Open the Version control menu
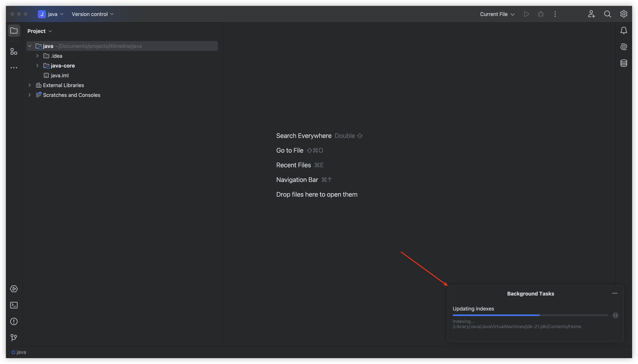This screenshot has height=364, width=638. click(92, 14)
